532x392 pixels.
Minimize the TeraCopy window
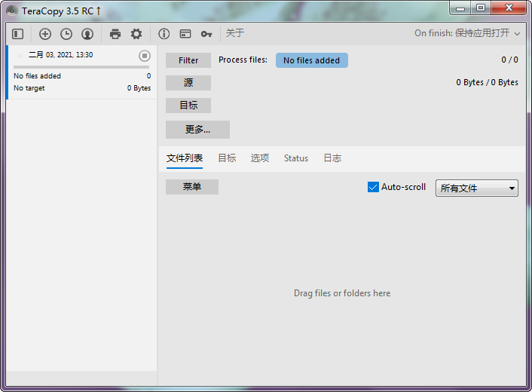[x=460, y=8]
